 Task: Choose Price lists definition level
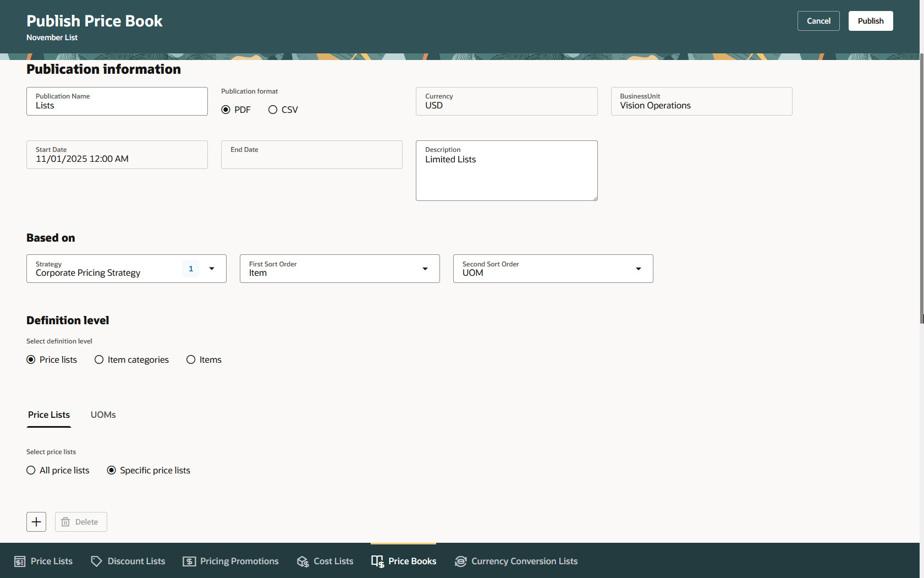(x=31, y=359)
